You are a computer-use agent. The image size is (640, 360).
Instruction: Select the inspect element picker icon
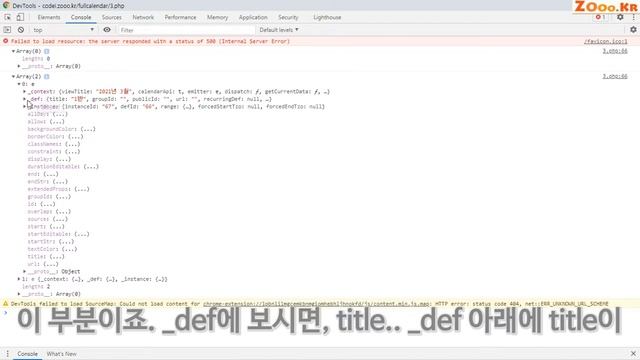coord(7,17)
